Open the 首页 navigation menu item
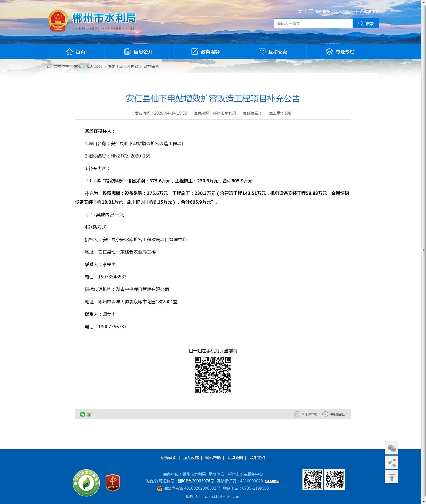This screenshot has height=504, width=426. pos(76,52)
